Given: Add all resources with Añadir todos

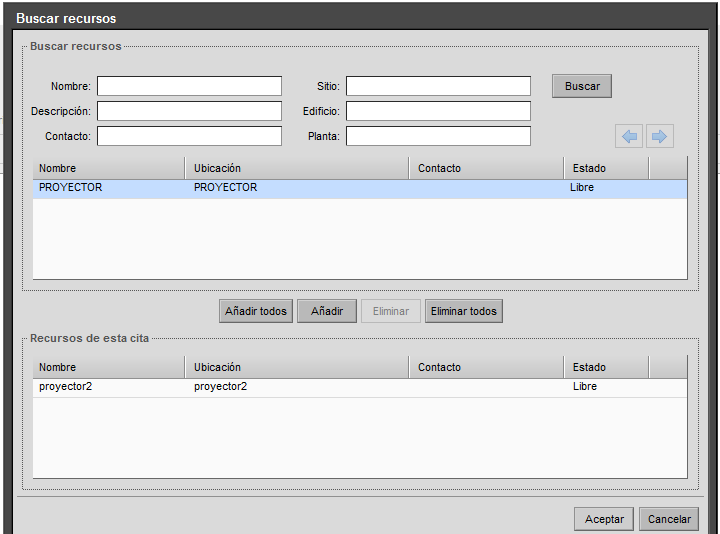Looking at the screenshot, I should pyautogui.click(x=256, y=311).
